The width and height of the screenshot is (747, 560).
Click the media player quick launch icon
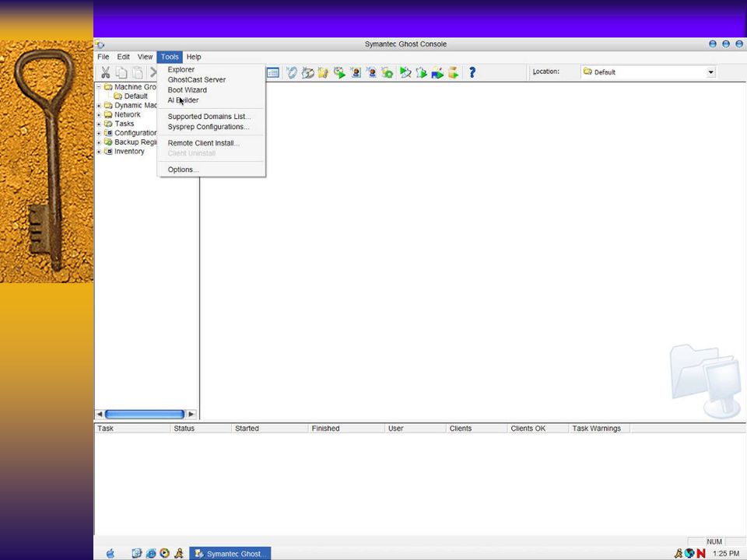(165, 553)
